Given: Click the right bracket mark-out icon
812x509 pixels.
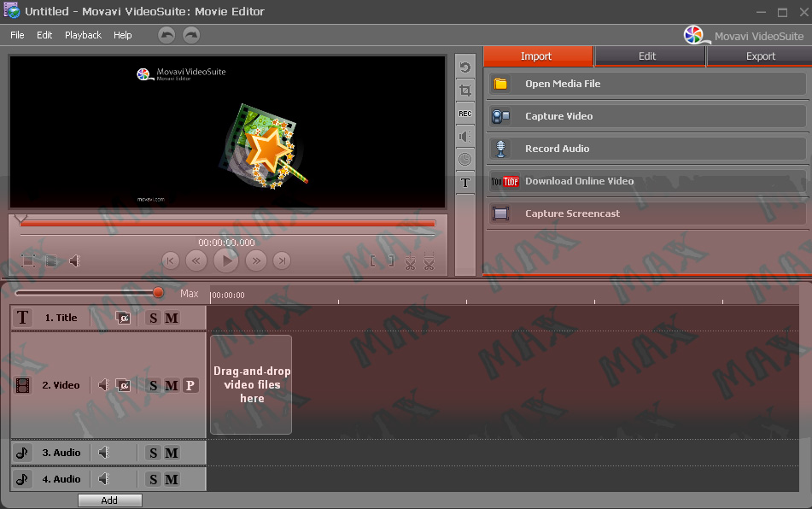Looking at the screenshot, I should pos(391,260).
